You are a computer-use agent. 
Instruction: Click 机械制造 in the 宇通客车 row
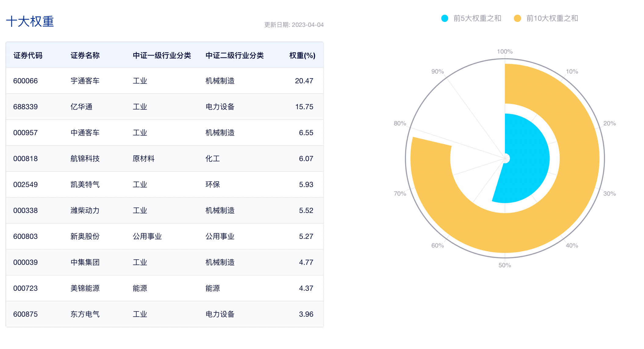(x=220, y=81)
